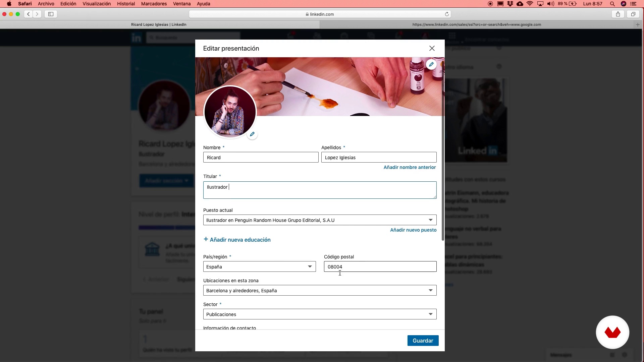Click the red chevron floating badge
Screen dimensions: 644x362
point(612,332)
